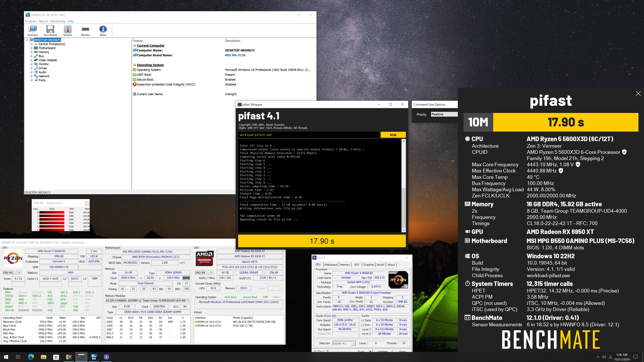The width and height of the screenshot is (644, 362).
Task: Click the Ryzen 5 logo in CPU-Z
Action: point(398,280)
